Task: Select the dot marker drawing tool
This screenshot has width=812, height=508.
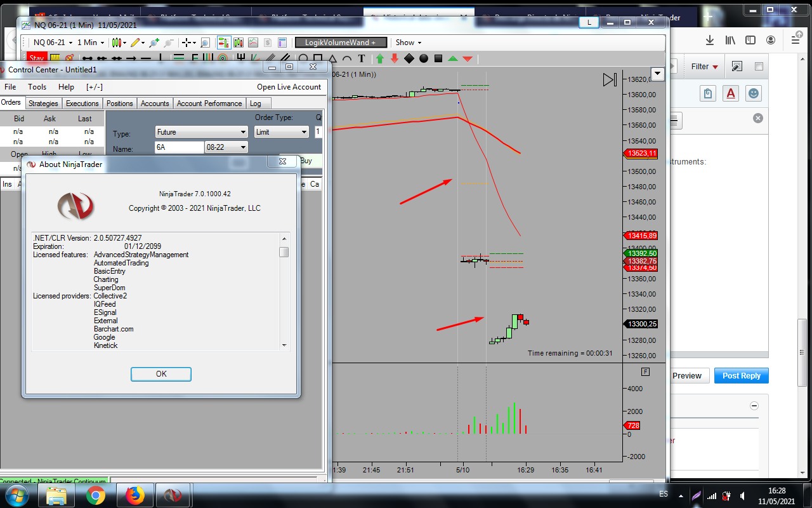Action: click(423, 59)
